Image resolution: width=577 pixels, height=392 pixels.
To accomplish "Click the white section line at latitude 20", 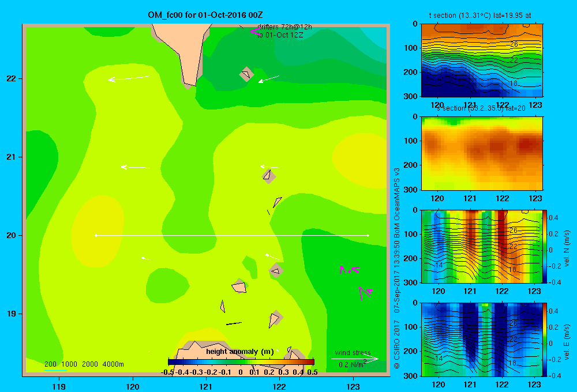I will tap(232, 235).
